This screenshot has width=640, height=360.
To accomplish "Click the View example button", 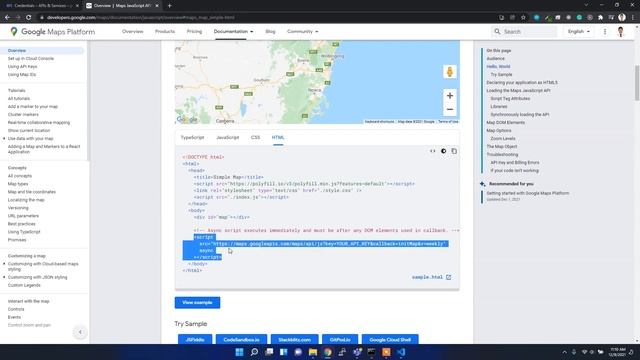I will 198,302.
